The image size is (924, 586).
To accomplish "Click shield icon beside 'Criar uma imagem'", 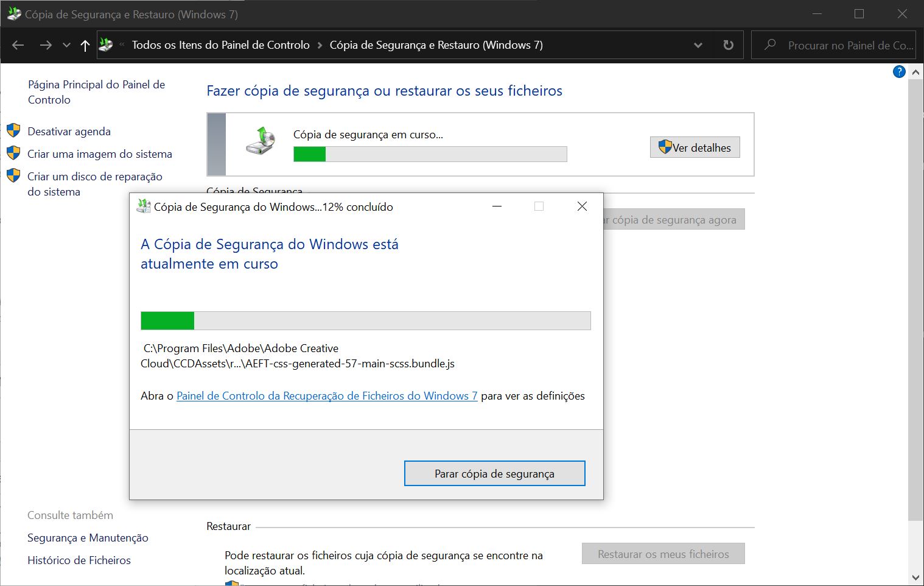I will pos(13,153).
